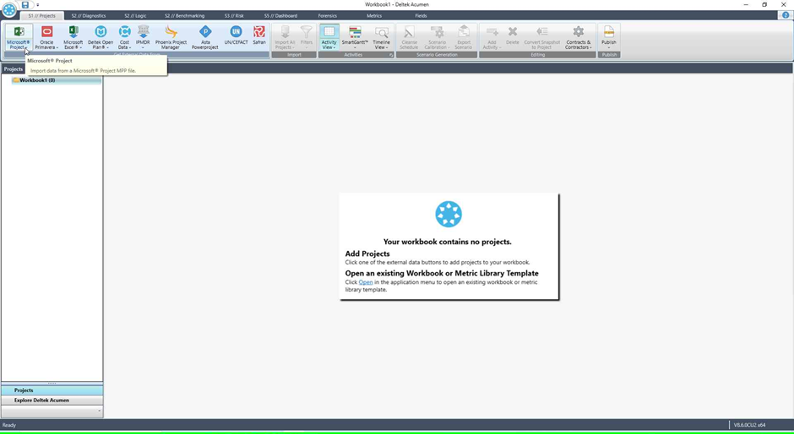Click the Delete activity button
The width and height of the screenshot is (794, 434).
512,35
